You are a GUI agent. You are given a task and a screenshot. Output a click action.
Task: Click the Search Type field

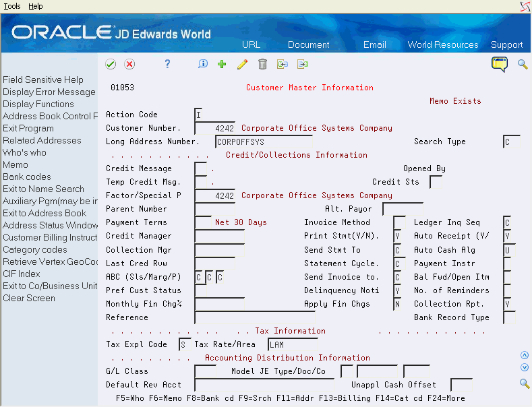pyautogui.click(x=512, y=142)
